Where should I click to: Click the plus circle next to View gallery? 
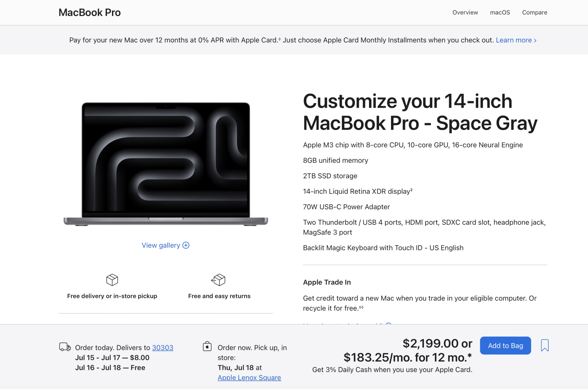(x=186, y=245)
